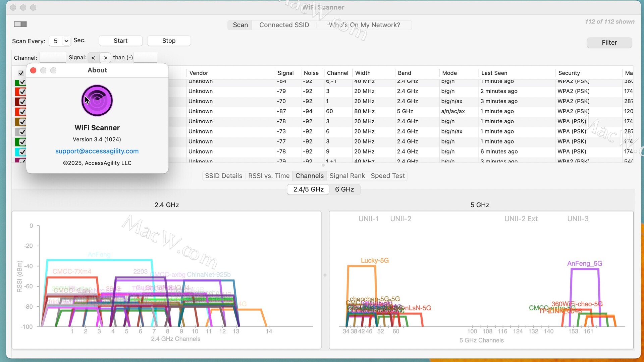Image resolution: width=644 pixels, height=362 pixels.
Task: Select the 6 GHz band view
Action: pos(344,189)
